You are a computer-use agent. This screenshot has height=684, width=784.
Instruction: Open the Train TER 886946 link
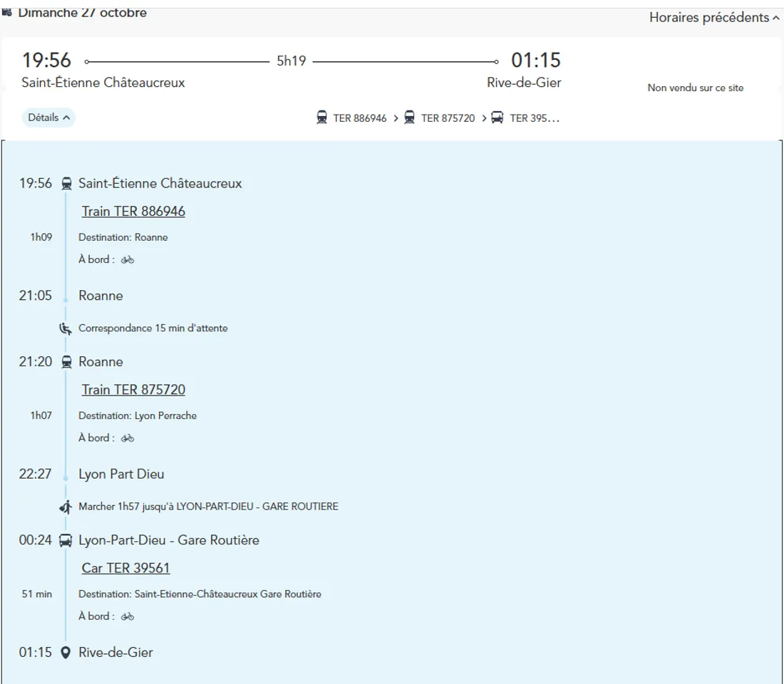(133, 212)
